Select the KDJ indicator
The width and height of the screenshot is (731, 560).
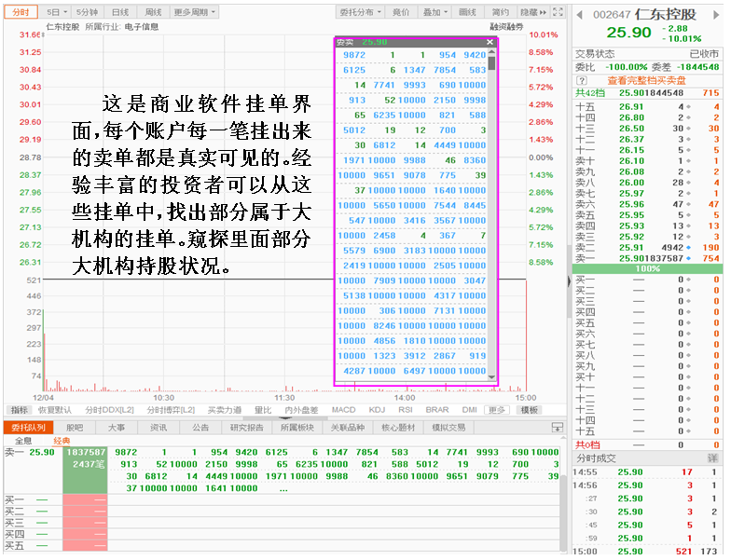(x=377, y=410)
